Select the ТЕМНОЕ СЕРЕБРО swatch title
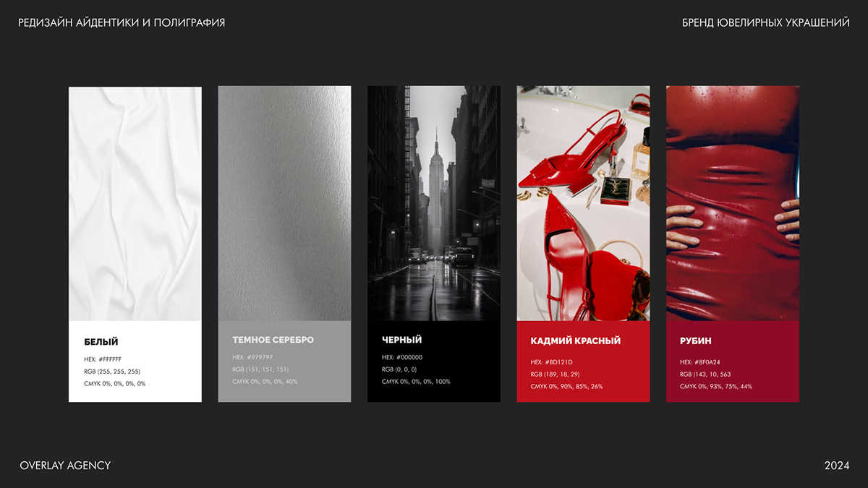 (273, 340)
